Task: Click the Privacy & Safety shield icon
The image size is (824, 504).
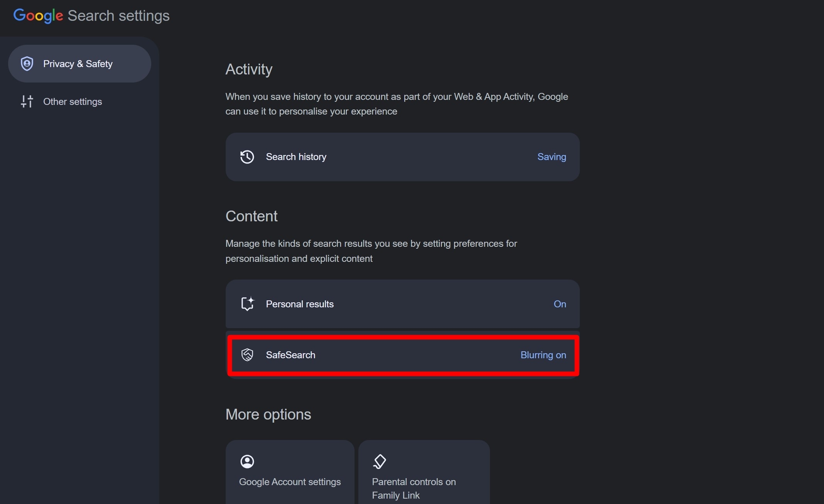Action: pyautogui.click(x=27, y=64)
